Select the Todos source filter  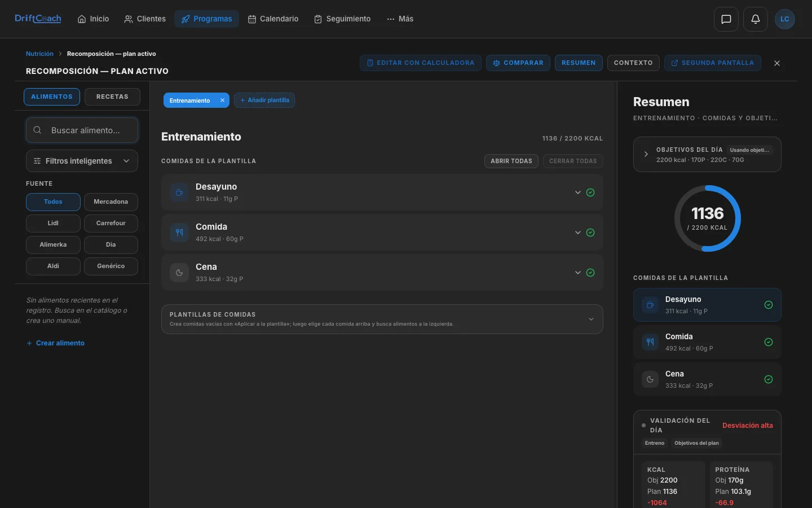pos(53,202)
